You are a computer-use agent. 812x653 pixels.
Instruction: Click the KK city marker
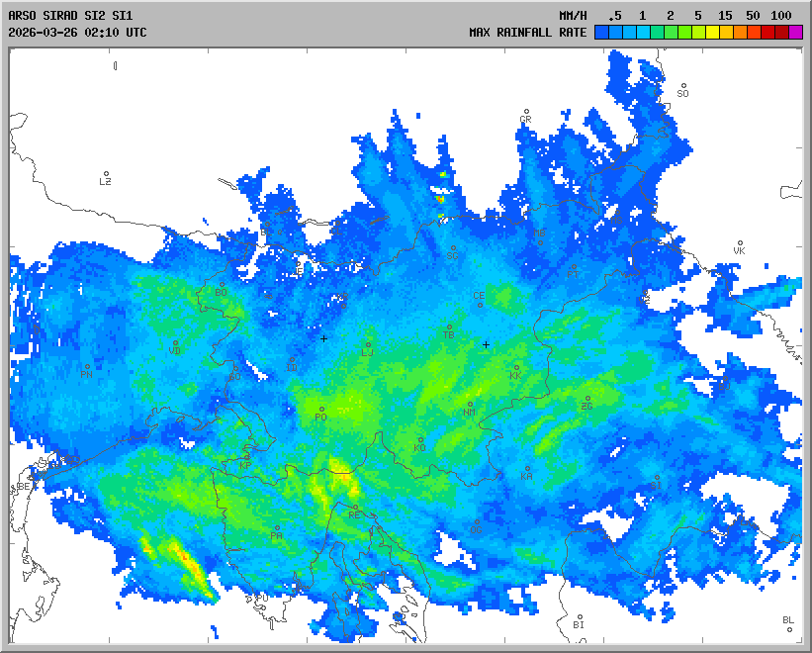[x=515, y=368]
